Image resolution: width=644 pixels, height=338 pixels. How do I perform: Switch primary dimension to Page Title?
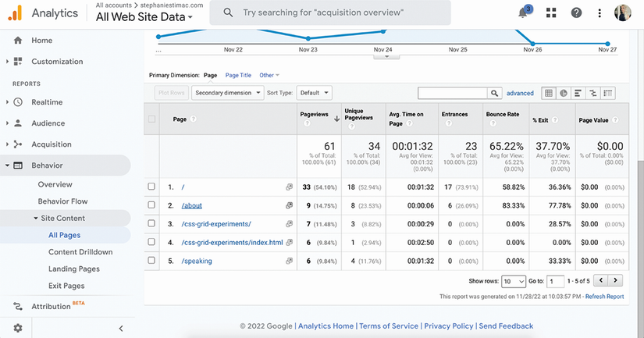click(238, 76)
